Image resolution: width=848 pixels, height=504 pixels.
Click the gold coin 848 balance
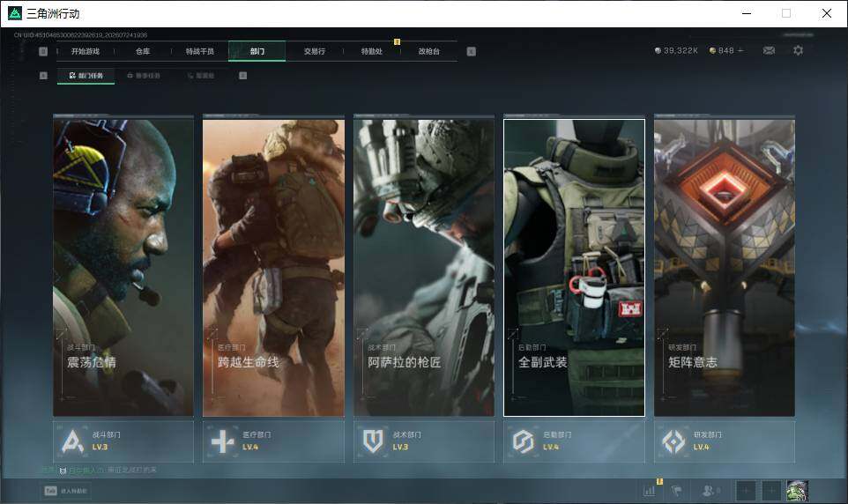click(721, 50)
